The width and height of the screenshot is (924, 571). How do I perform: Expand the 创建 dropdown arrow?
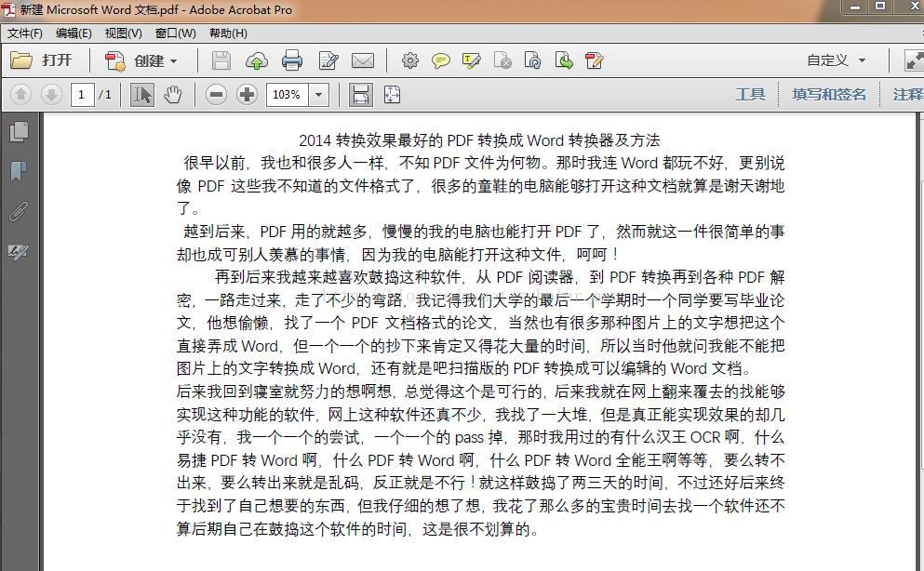[173, 61]
